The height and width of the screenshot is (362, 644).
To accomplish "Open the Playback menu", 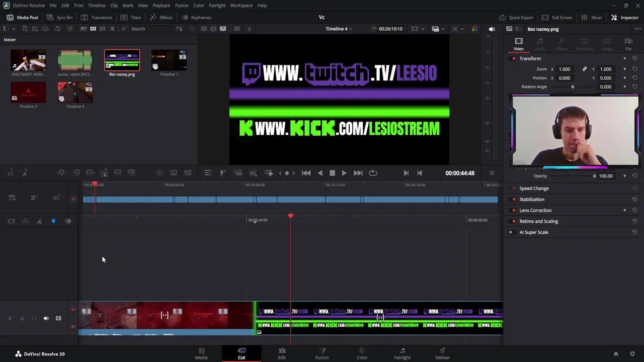I will (161, 5).
